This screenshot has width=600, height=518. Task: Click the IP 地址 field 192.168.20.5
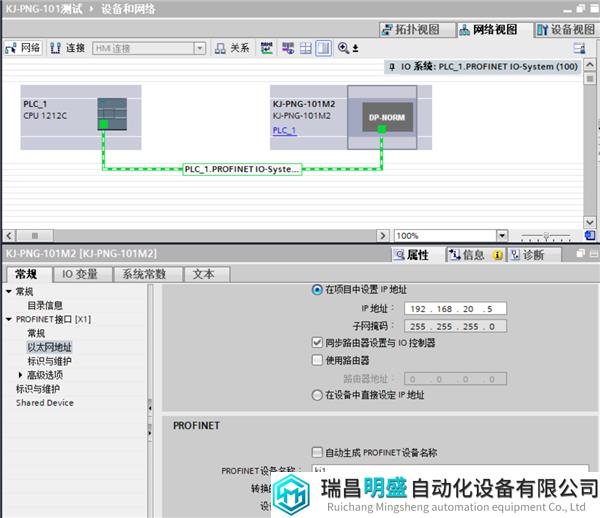click(455, 308)
